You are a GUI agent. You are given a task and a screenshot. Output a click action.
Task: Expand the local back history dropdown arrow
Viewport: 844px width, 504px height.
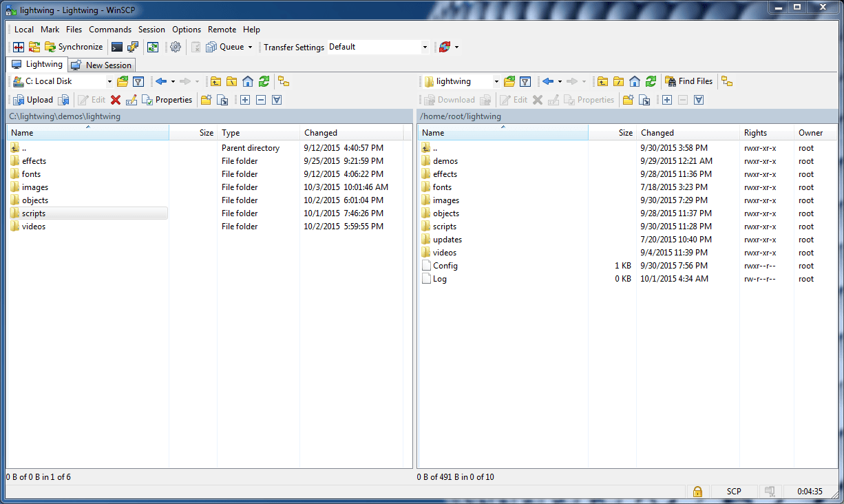click(173, 81)
